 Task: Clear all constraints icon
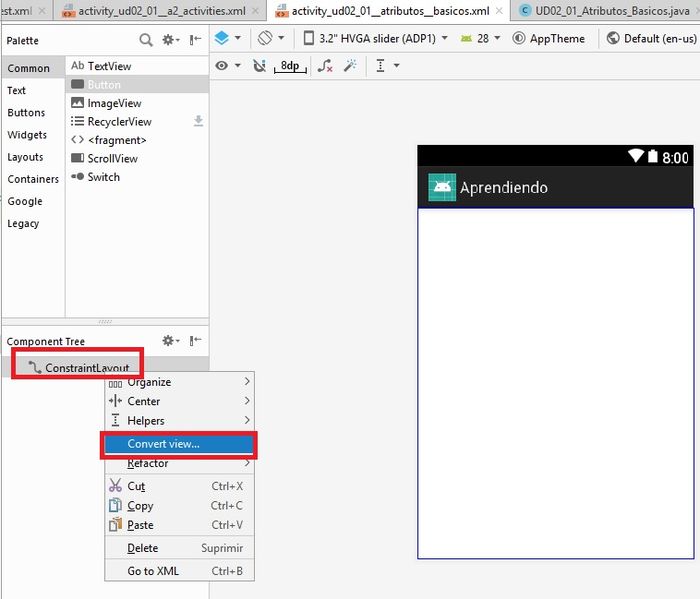pyautogui.click(x=325, y=66)
